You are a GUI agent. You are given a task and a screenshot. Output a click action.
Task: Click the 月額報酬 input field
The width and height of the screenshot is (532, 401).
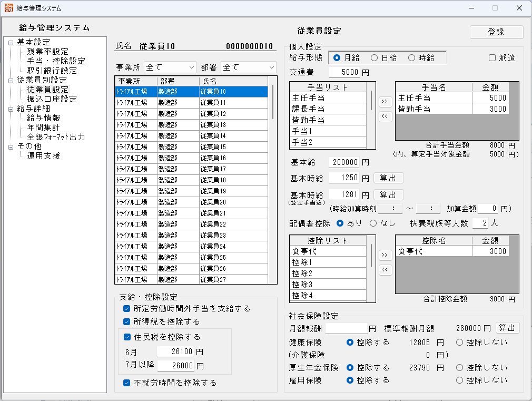(347, 328)
